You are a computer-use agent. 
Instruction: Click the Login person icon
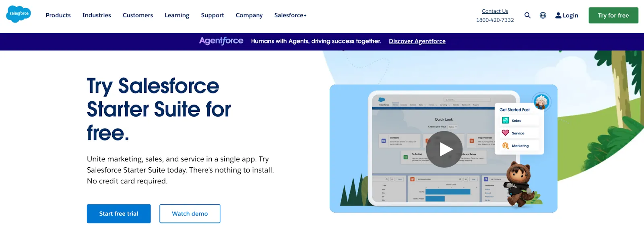(x=558, y=15)
